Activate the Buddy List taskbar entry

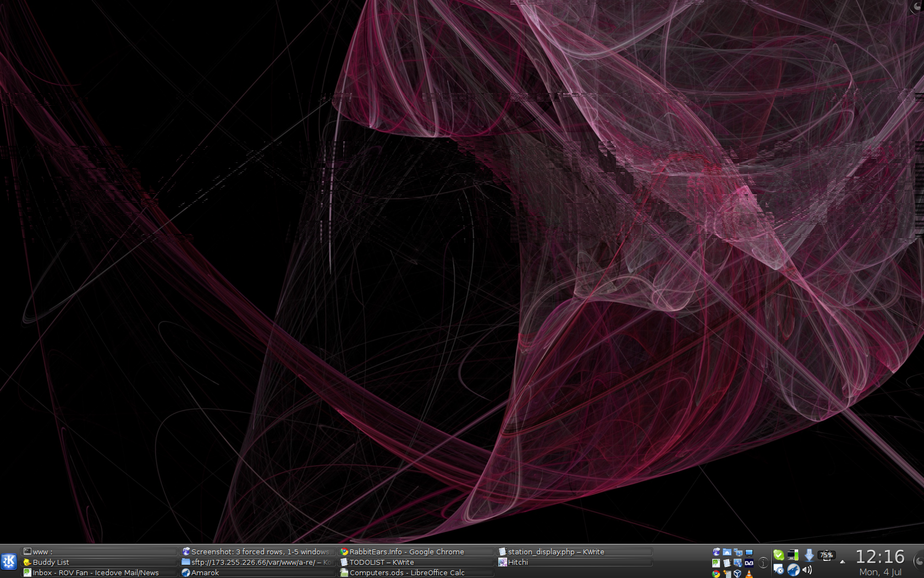point(51,562)
